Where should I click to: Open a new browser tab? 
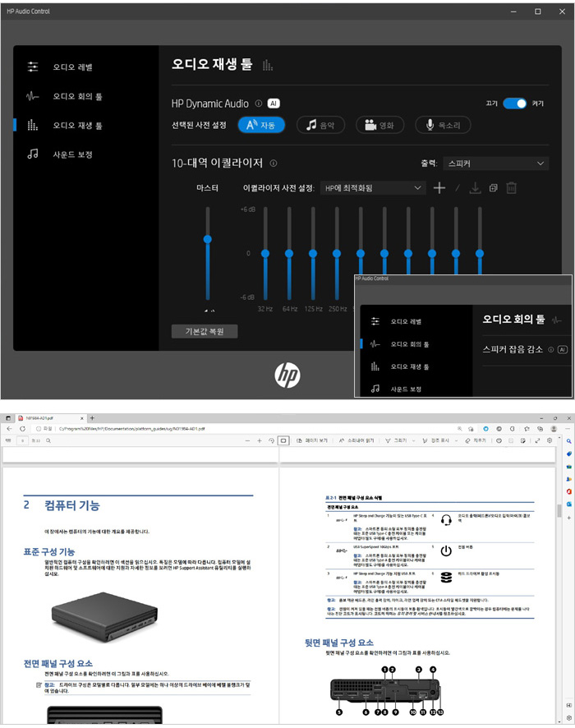(x=92, y=418)
